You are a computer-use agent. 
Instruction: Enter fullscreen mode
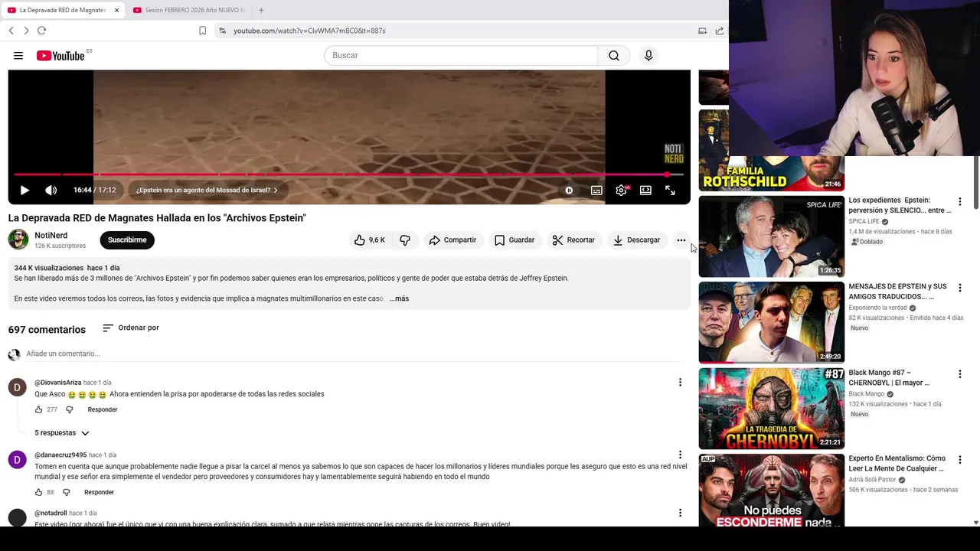pos(670,191)
